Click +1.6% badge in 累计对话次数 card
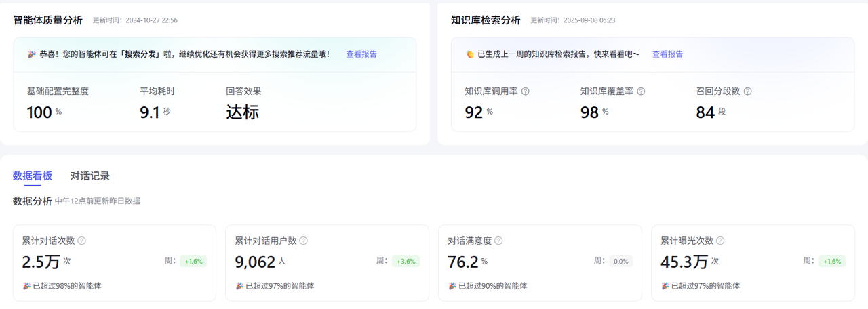Viewport: 868px width, 309px height. [193, 261]
